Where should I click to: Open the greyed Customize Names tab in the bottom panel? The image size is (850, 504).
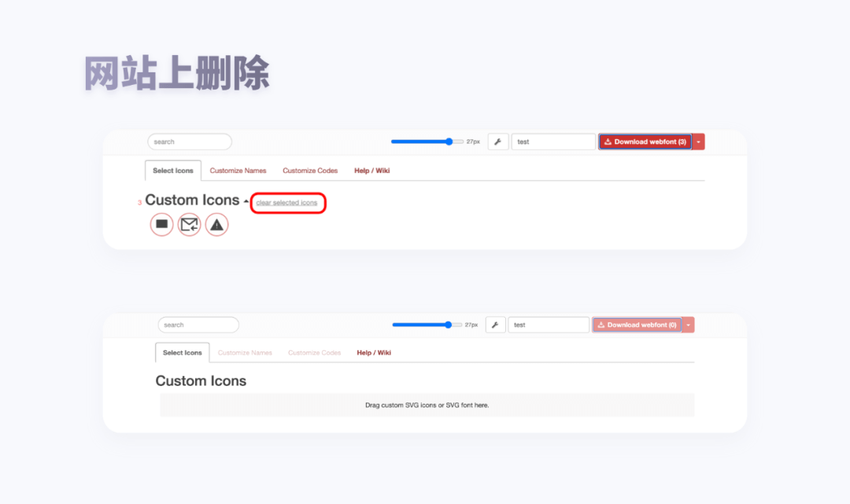click(245, 352)
